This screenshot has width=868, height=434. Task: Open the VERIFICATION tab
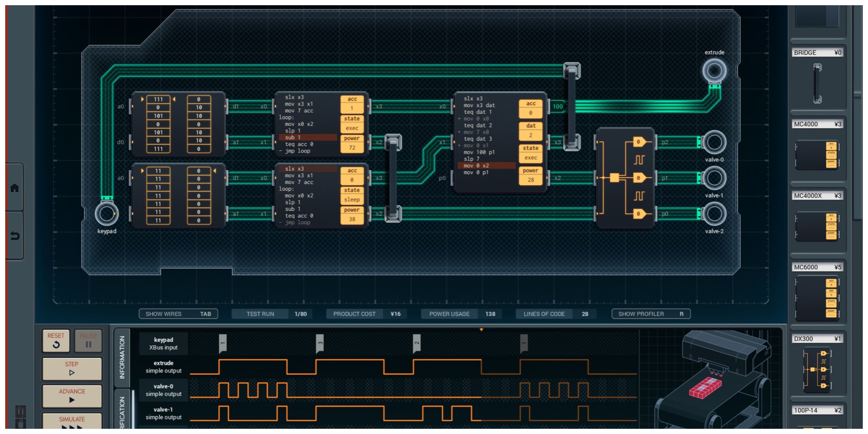(x=122, y=411)
